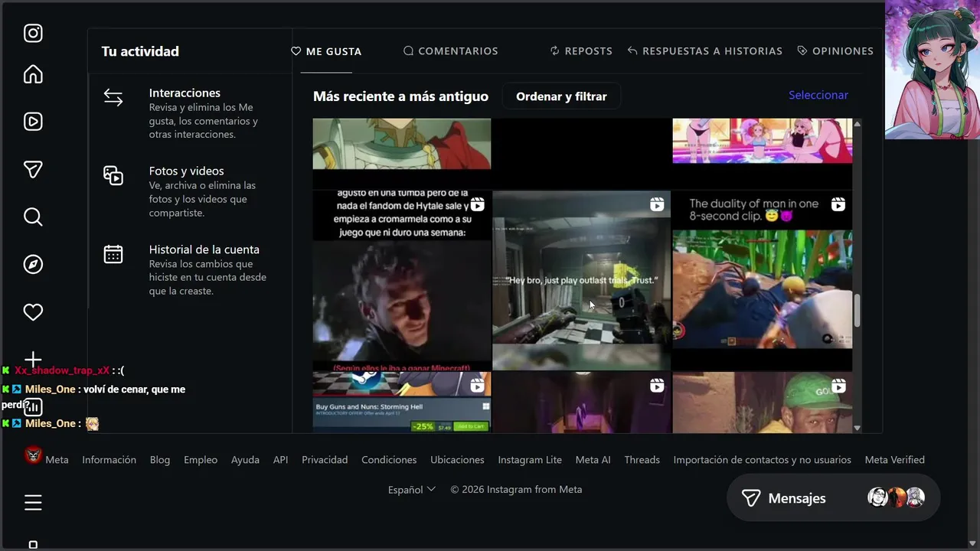Open Fotos y videos section

[x=190, y=191]
